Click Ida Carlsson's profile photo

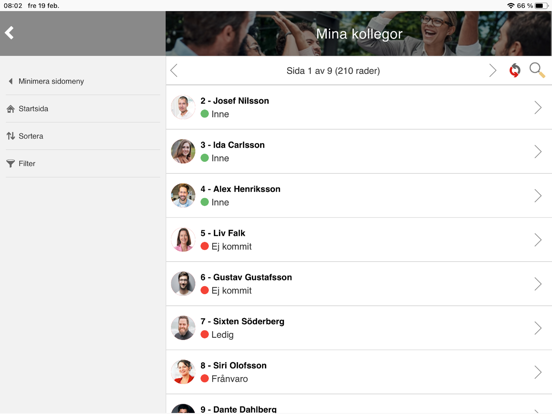pyautogui.click(x=183, y=151)
